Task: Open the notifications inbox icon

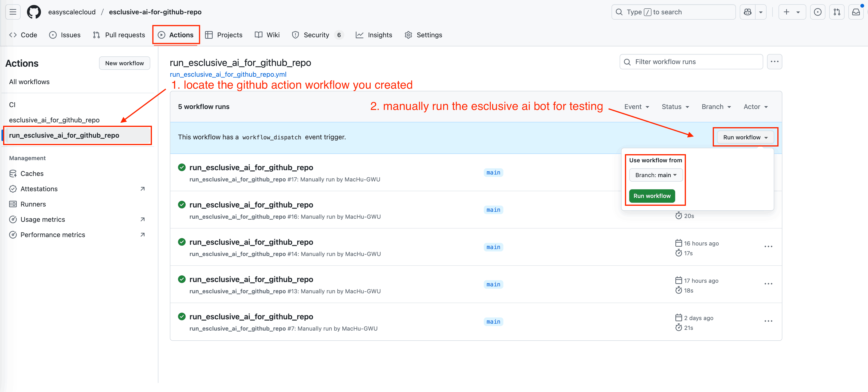Action: click(856, 12)
